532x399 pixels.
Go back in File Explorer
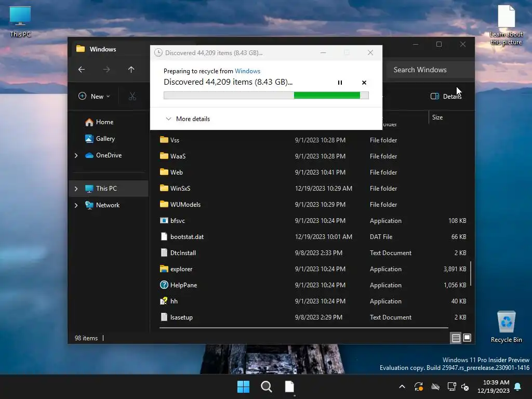point(82,70)
